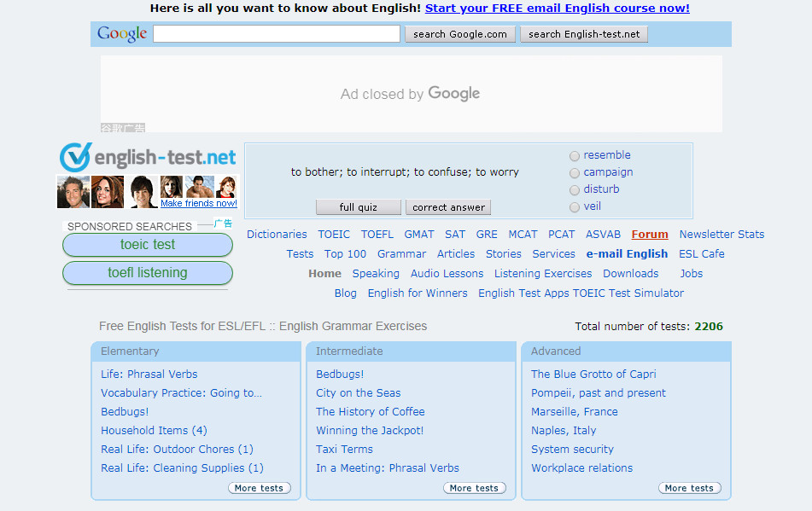
Task: Choose the "campaign" radio button
Action: 575,173
